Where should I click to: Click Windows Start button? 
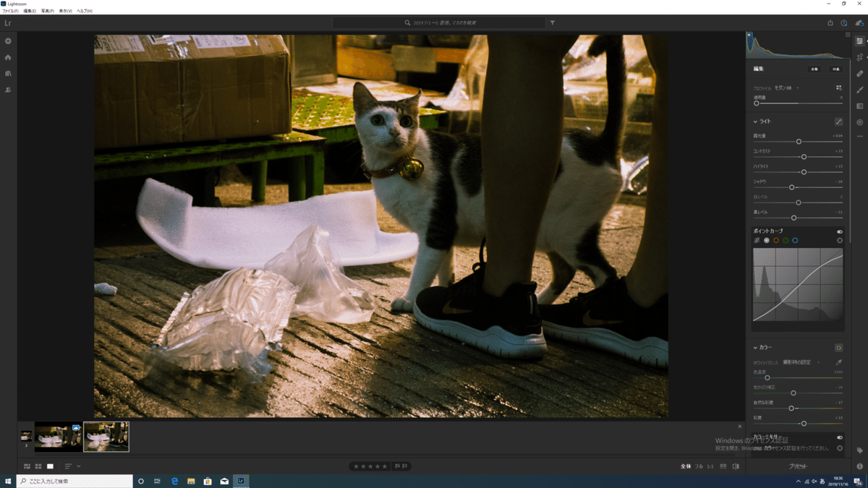click(8, 481)
